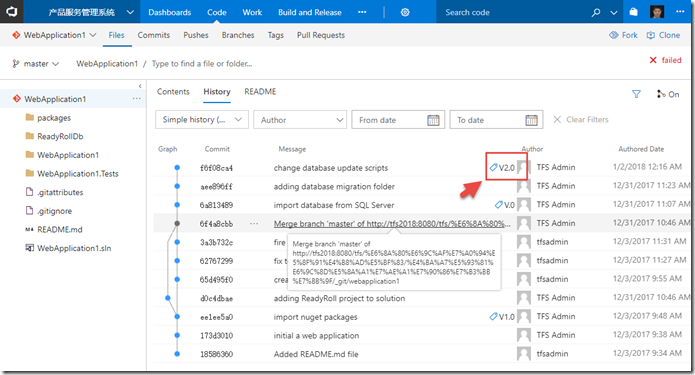Viewport: 695px width, 375px height.
Task: Select the WebApplication1.sln file
Action: [74, 248]
